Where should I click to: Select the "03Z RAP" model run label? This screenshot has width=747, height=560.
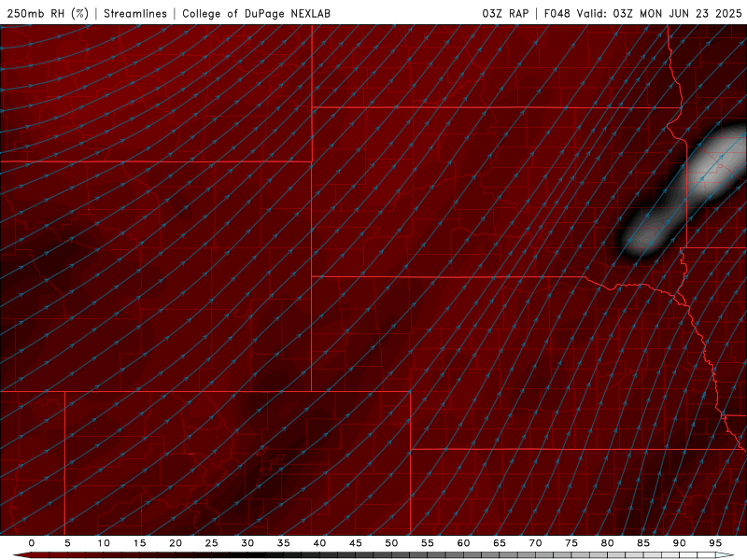tap(505, 14)
